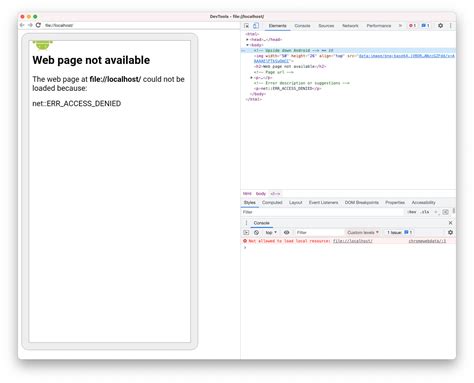This screenshot has height=383, width=474.
Task: Open the Layout pane tab
Action: tap(295, 202)
